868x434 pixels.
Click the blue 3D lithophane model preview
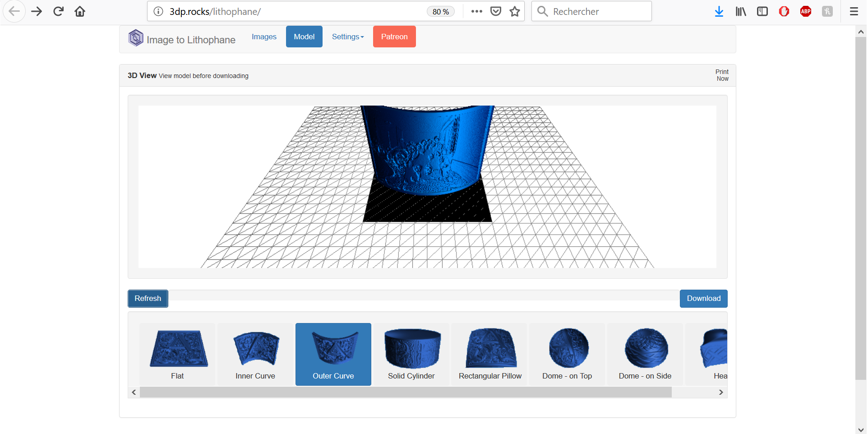[x=427, y=150]
